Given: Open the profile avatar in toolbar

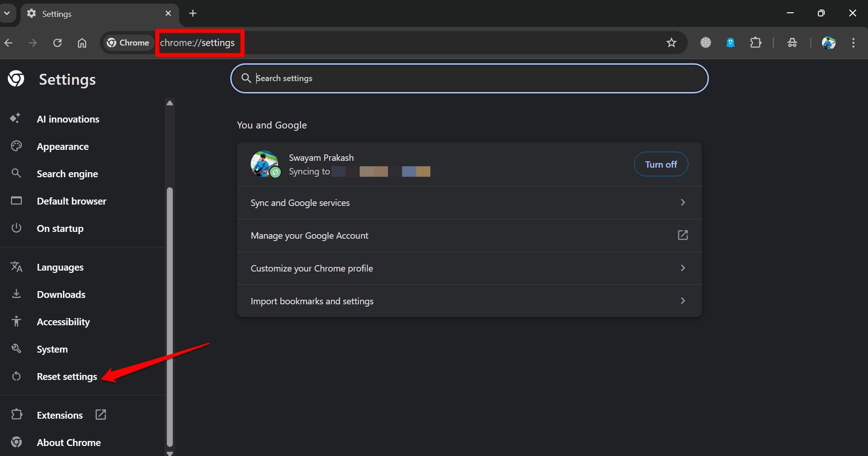Looking at the screenshot, I should (x=829, y=43).
